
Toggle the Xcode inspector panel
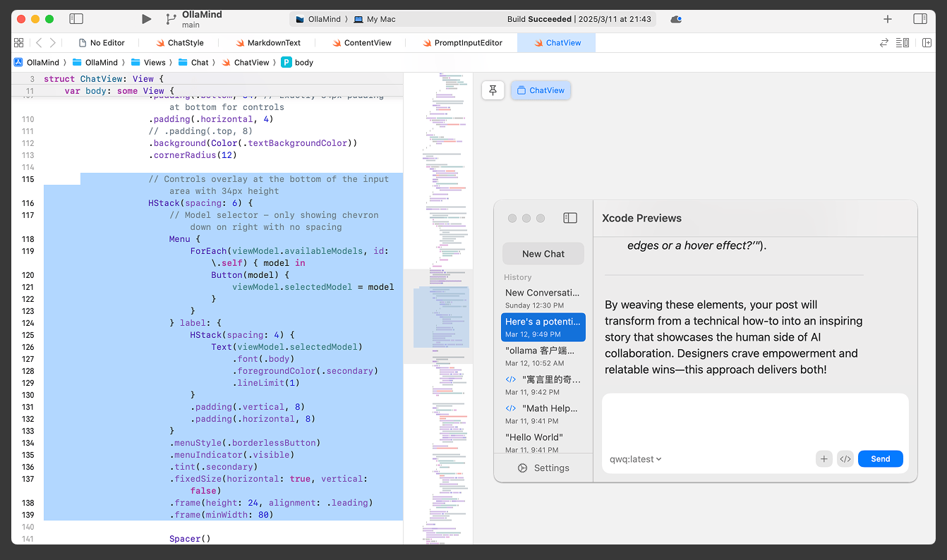point(919,19)
